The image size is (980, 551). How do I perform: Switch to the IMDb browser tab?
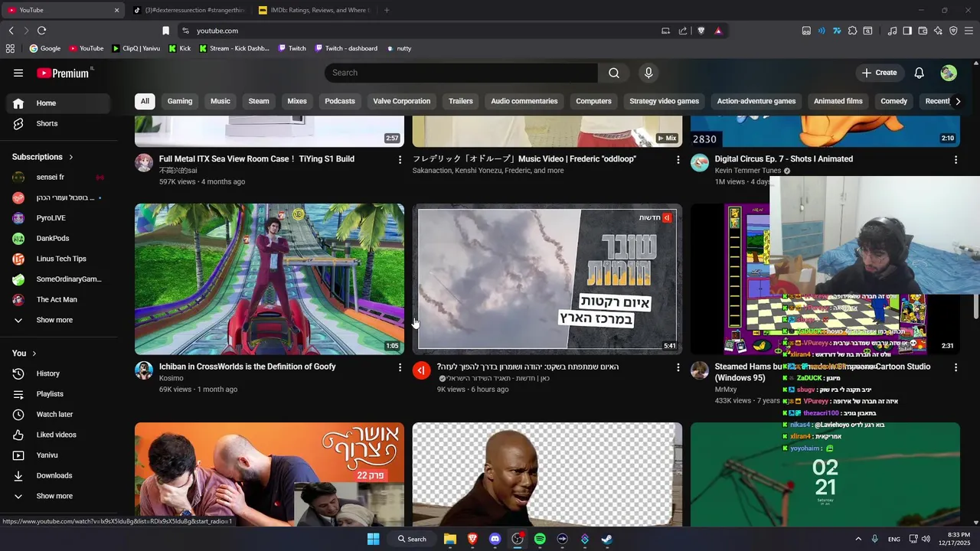(x=315, y=10)
